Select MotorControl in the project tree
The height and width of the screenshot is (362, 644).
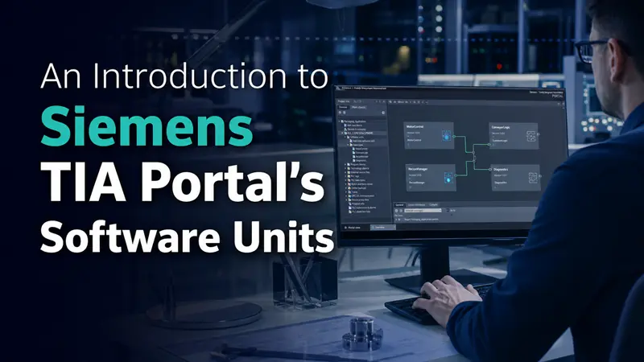coord(359,149)
